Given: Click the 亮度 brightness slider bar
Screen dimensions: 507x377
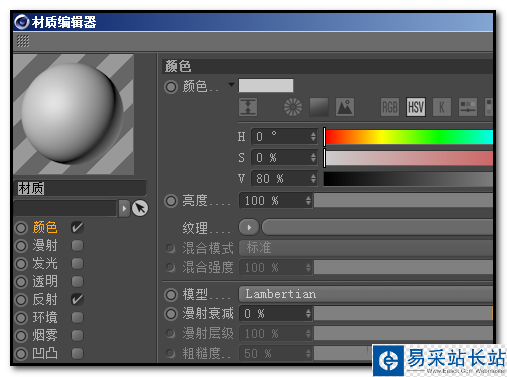Looking at the screenshot, I should click(x=404, y=201).
